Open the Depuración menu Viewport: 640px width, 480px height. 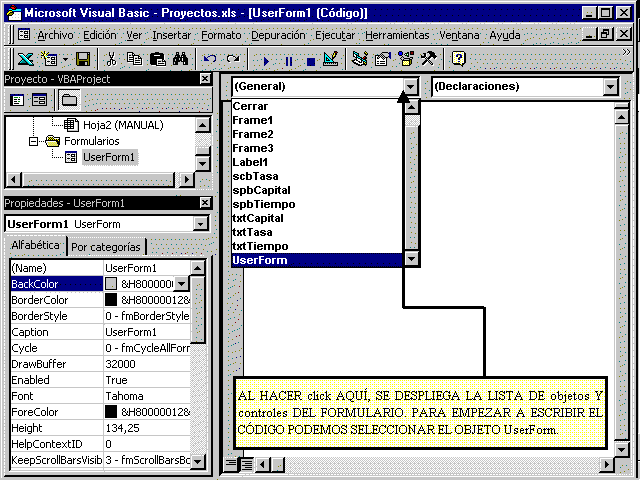pos(278,36)
